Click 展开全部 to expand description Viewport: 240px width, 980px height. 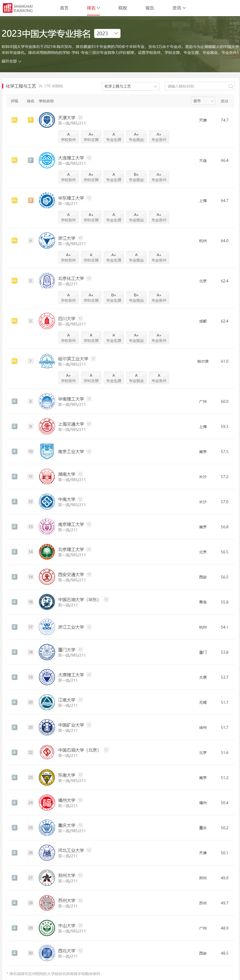click(11, 61)
